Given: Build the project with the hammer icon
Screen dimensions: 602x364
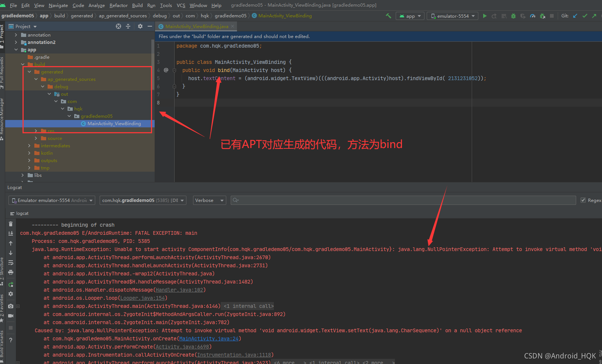Looking at the screenshot, I should (388, 16).
